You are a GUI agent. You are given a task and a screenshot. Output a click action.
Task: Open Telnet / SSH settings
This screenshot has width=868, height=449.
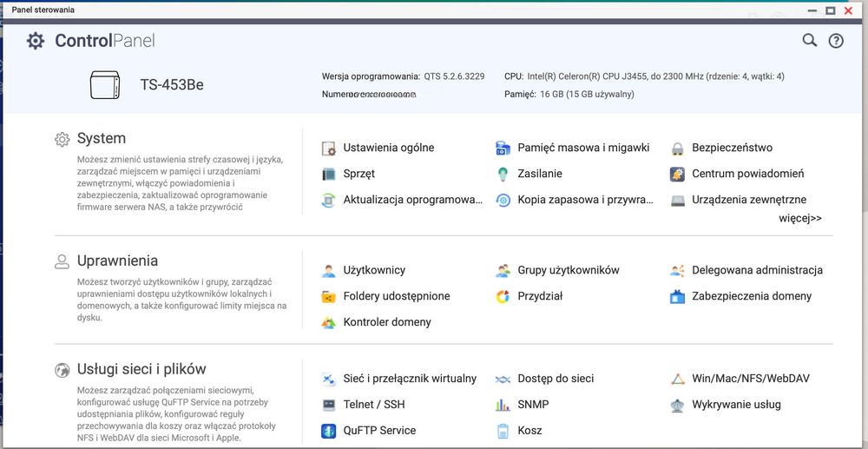[x=373, y=405]
